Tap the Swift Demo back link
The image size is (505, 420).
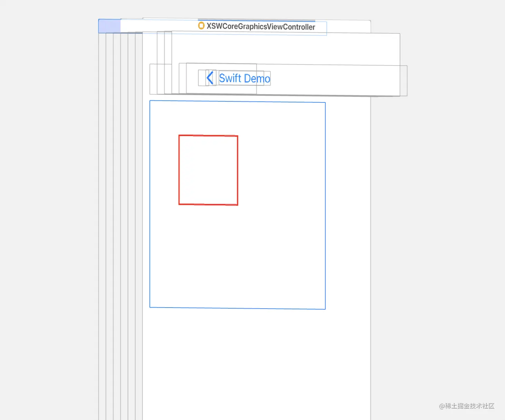click(x=245, y=78)
